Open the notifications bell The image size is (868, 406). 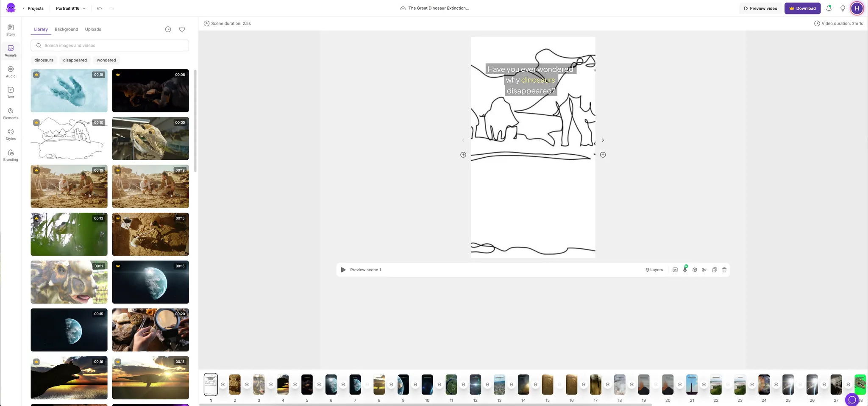[829, 8]
